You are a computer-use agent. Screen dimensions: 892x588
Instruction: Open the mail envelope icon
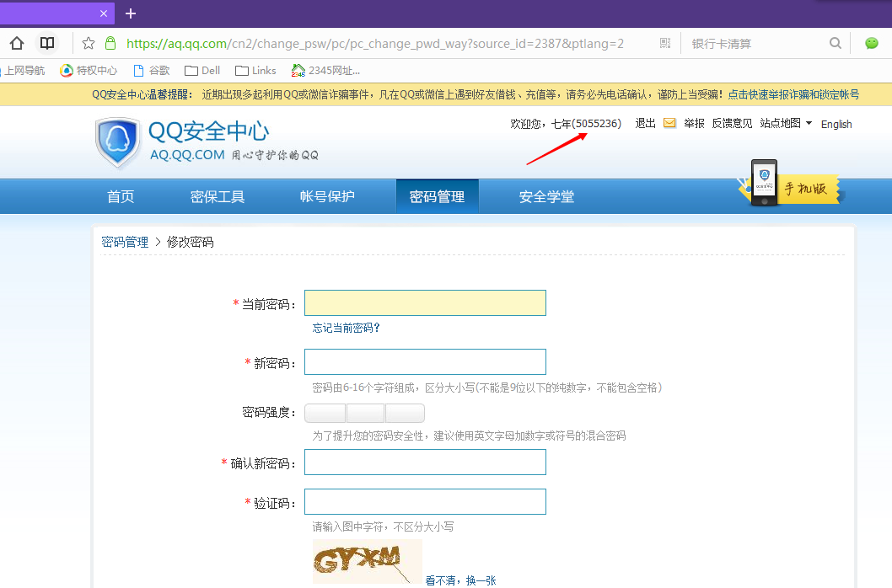(x=669, y=123)
